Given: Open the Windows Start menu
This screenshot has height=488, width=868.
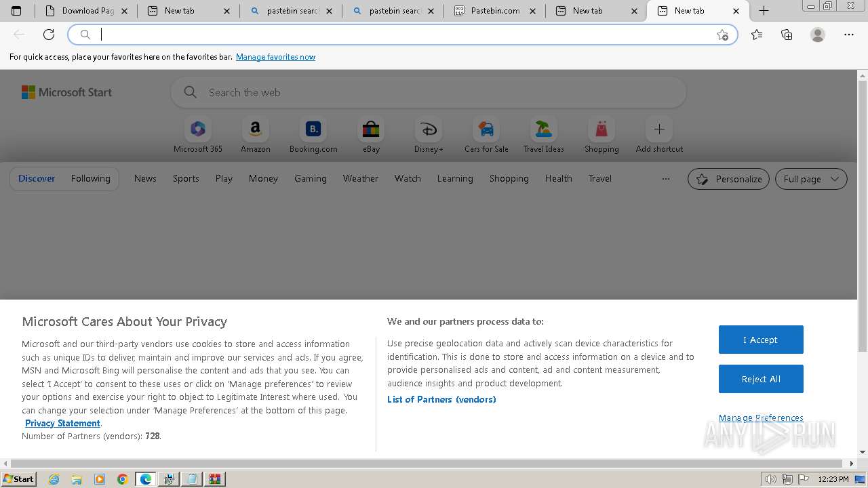Looking at the screenshot, I should point(19,479).
